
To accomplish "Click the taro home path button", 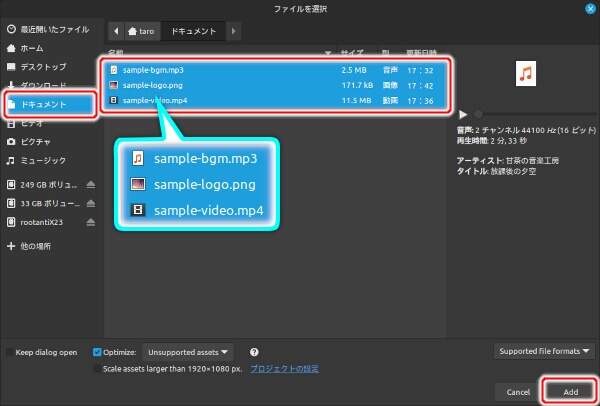I will pos(142,31).
